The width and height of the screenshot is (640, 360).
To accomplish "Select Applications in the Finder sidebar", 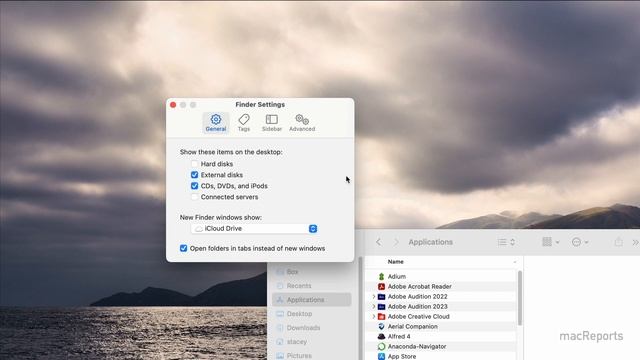I will 311,300.
